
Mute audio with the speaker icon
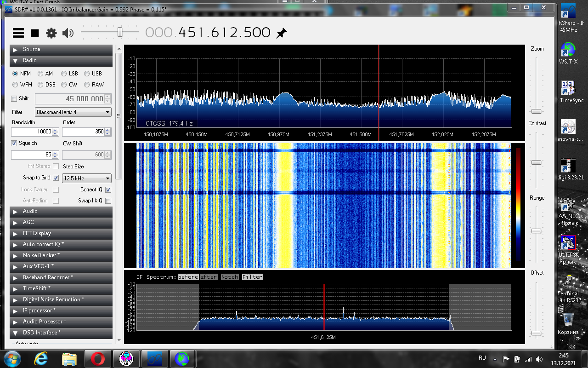68,33
